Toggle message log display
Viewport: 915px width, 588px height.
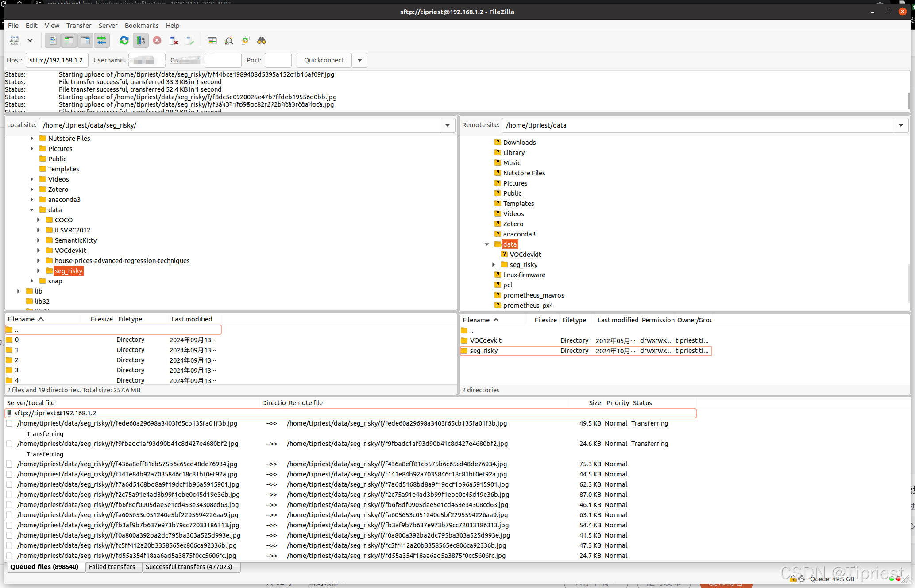[53, 40]
